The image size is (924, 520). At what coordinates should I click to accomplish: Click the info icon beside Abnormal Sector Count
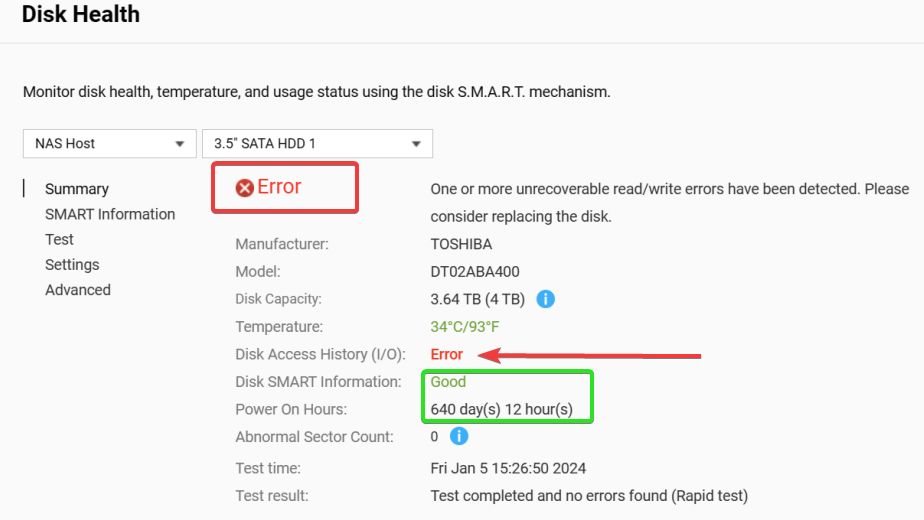[458, 436]
